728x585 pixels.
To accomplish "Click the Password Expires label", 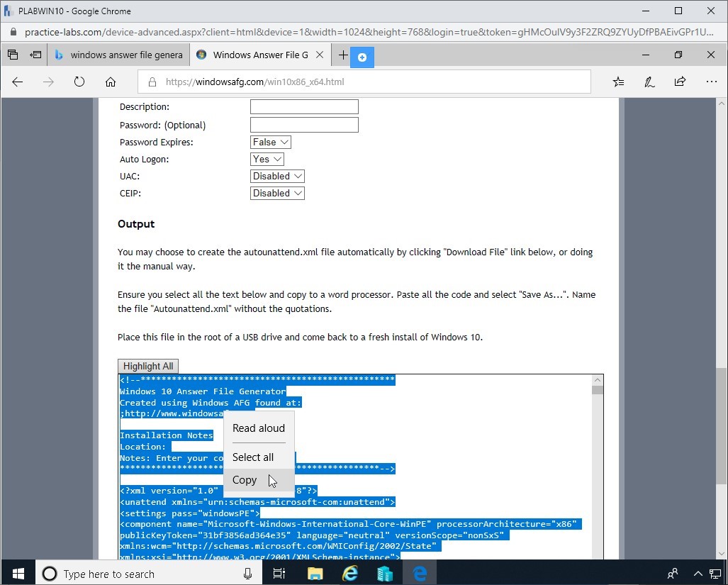I will coord(157,142).
